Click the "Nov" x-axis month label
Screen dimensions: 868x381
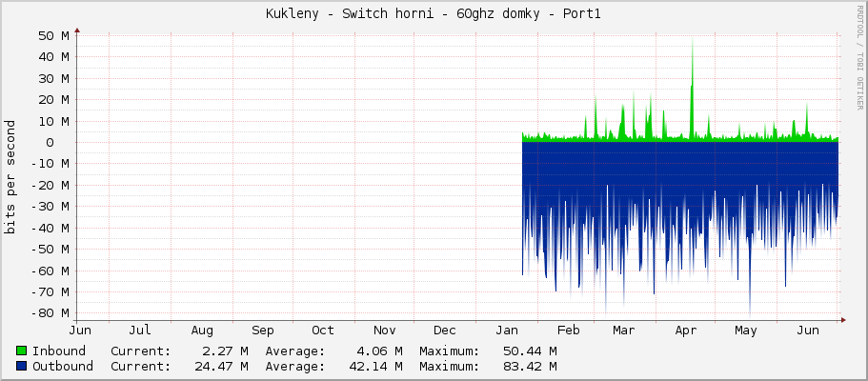pos(384,331)
